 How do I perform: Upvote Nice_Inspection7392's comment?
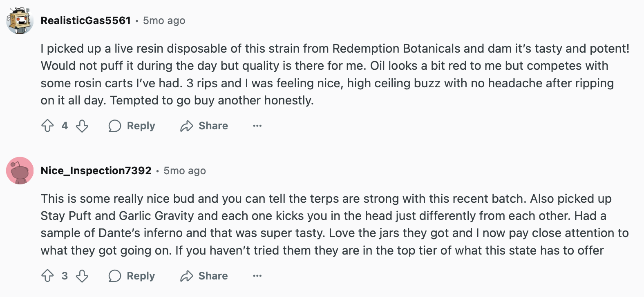pyautogui.click(x=47, y=276)
